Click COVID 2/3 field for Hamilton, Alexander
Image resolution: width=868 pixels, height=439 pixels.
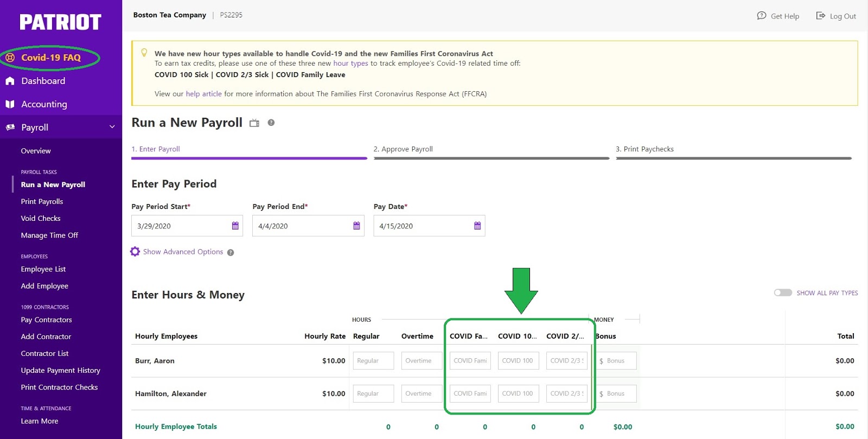(567, 393)
